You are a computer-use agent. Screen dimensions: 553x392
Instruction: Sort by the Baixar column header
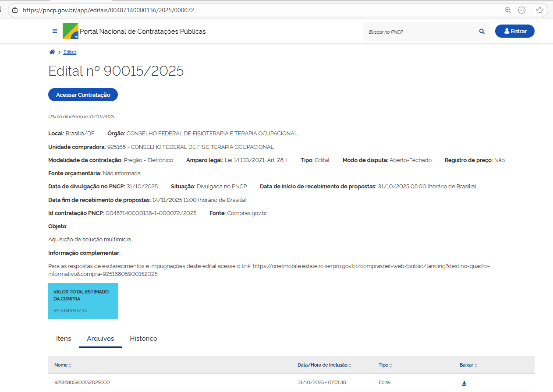point(468,365)
